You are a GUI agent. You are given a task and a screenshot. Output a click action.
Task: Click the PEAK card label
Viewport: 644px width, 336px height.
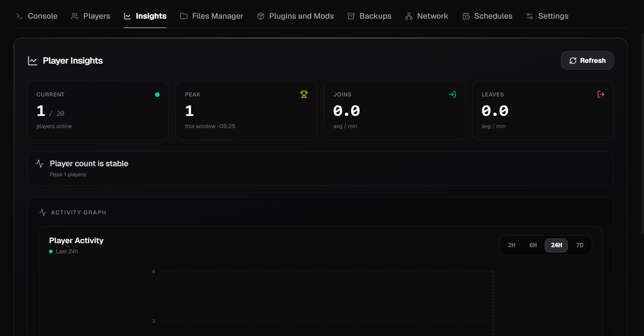click(193, 94)
